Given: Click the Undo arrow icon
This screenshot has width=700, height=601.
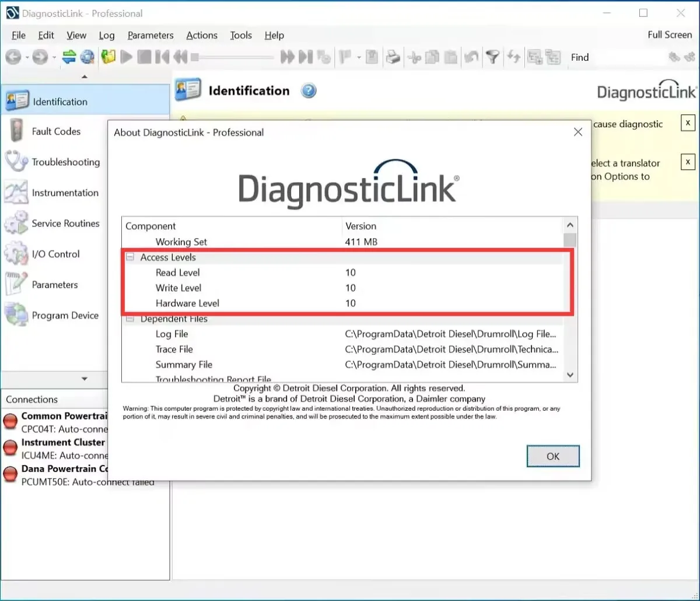Looking at the screenshot, I should tap(471, 57).
